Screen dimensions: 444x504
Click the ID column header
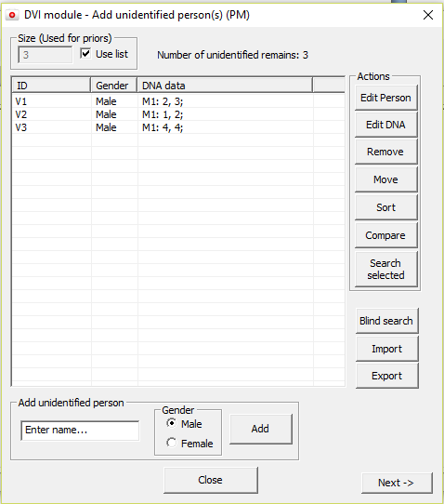point(51,86)
